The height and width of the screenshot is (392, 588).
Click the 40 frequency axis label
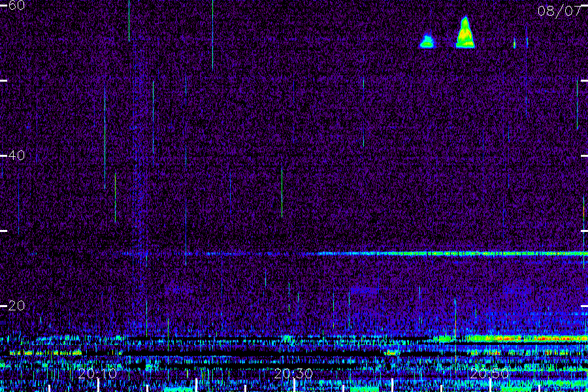[x=16, y=155]
